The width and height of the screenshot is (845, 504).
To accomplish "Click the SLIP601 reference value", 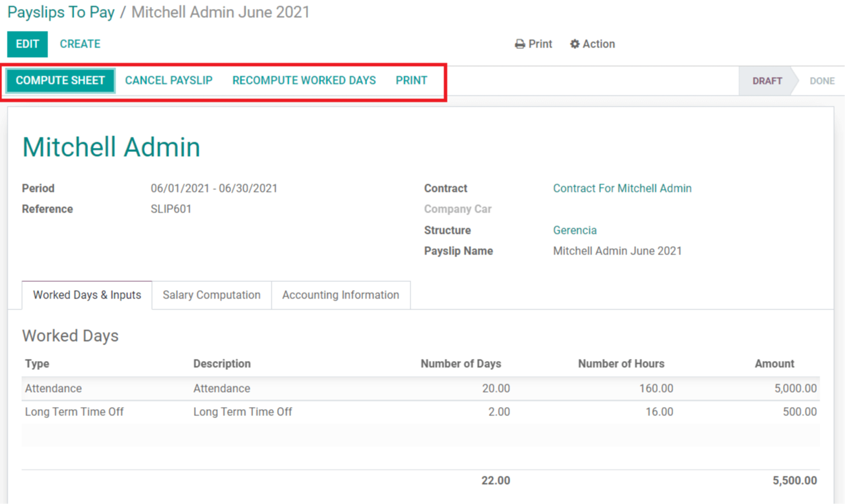I will [171, 209].
